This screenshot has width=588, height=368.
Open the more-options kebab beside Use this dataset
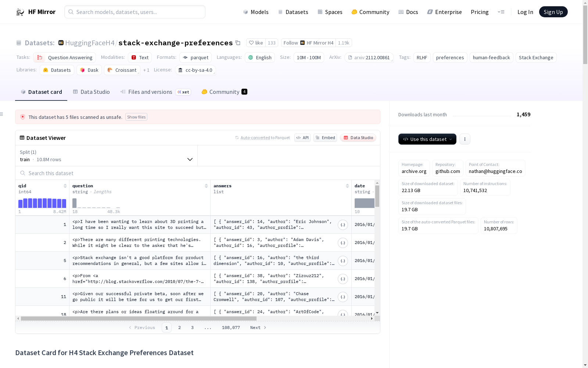[465, 139]
